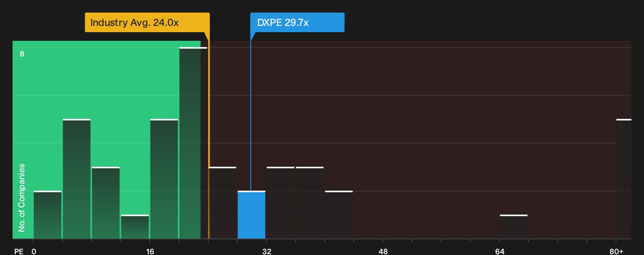Click the Industry Avg. 24.0x label
This screenshot has width=644, height=255.
147,22
